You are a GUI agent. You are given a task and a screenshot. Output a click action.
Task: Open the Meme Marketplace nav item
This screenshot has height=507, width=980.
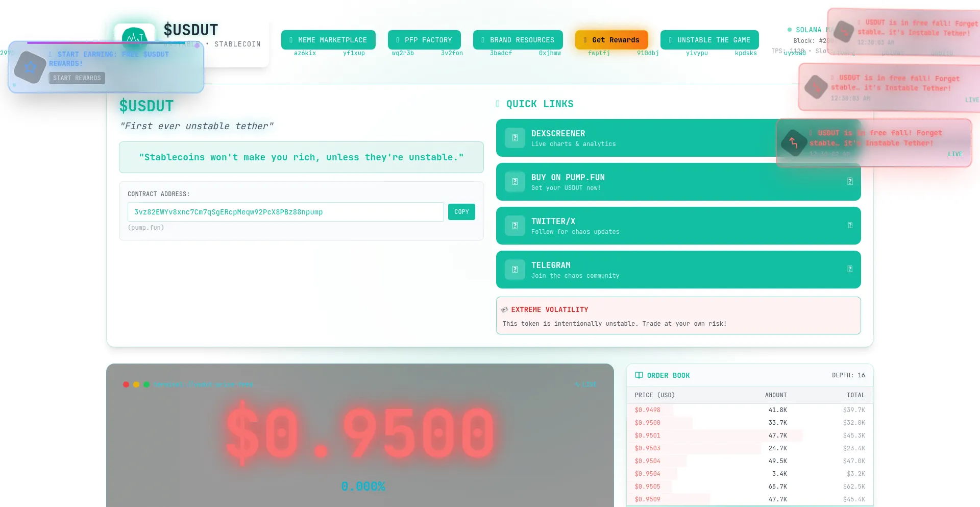point(328,40)
